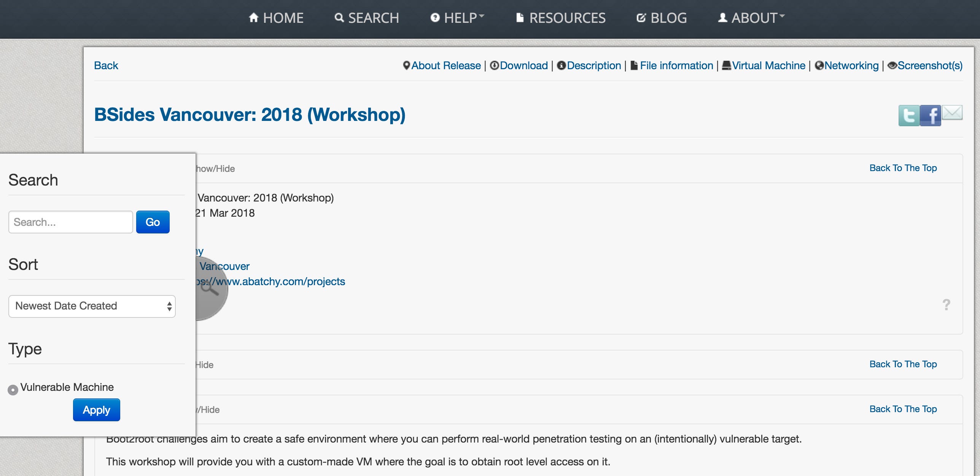
Task: Click the Facebook share icon
Action: coord(930,116)
